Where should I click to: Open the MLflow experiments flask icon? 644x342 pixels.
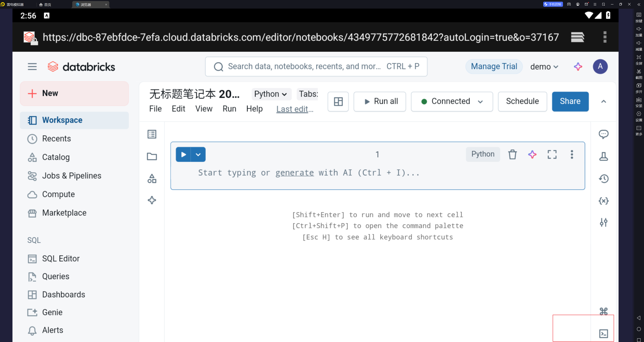[603, 156]
